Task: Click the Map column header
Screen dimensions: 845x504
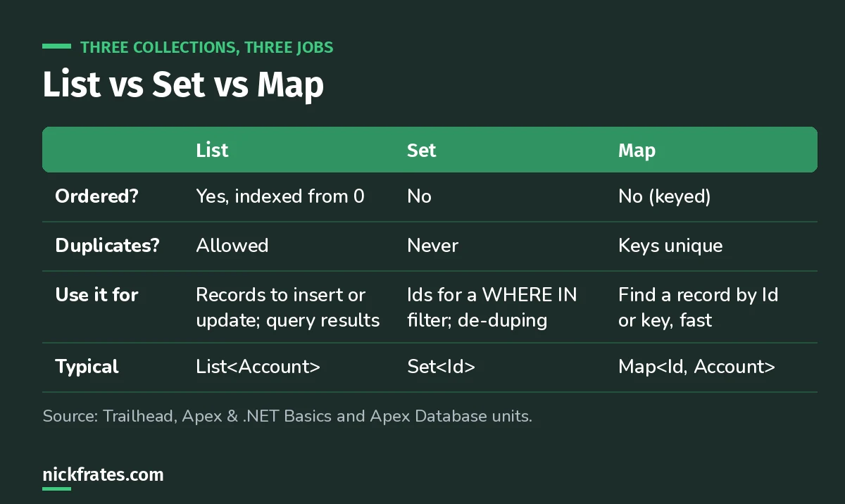Action: (637, 151)
